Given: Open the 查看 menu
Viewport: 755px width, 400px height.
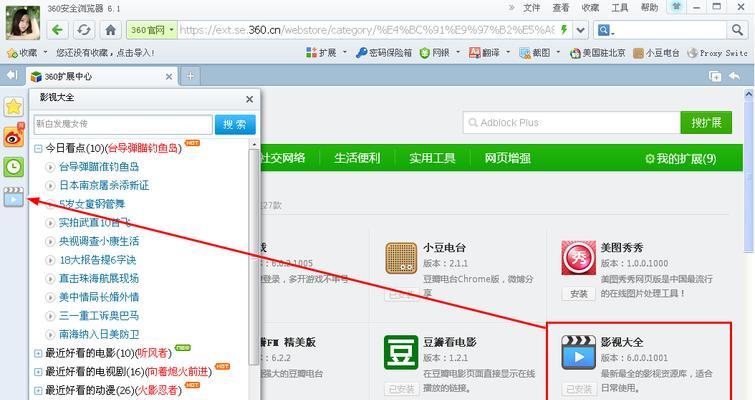Looking at the screenshot, I should click(560, 7).
